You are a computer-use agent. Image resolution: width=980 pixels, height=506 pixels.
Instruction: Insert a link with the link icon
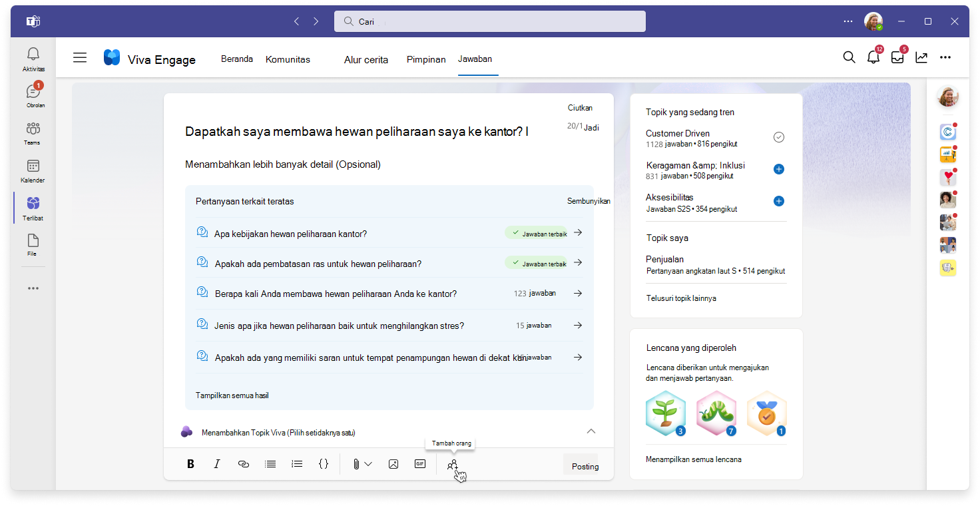[x=244, y=464]
